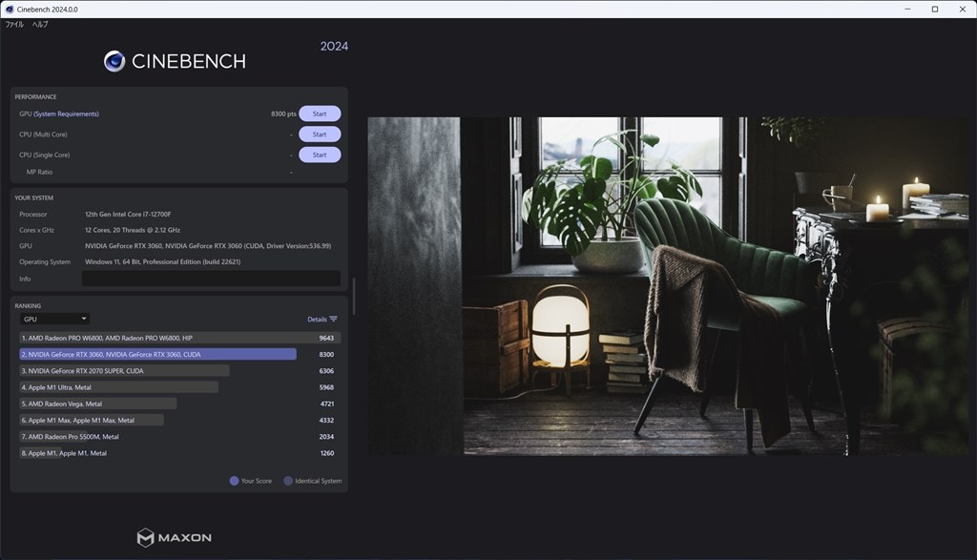Open the ファイル menu

[x=14, y=24]
